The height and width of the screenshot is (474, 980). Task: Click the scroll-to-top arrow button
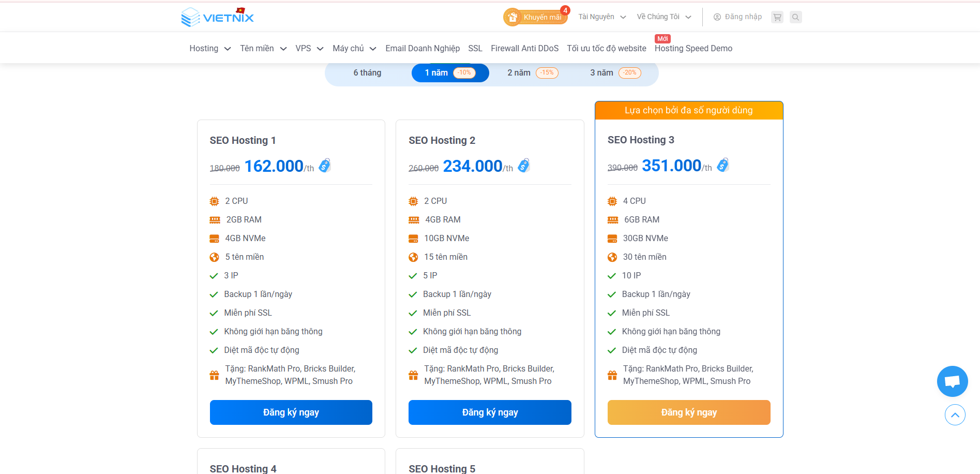pyautogui.click(x=955, y=415)
